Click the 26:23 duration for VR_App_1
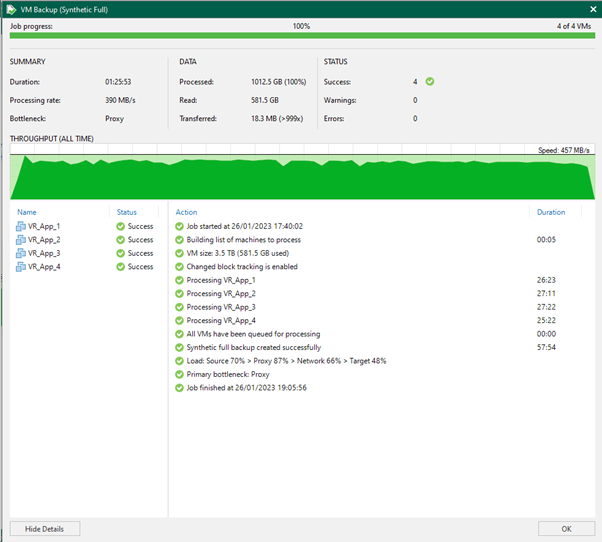The height and width of the screenshot is (542, 602). coord(546,280)
